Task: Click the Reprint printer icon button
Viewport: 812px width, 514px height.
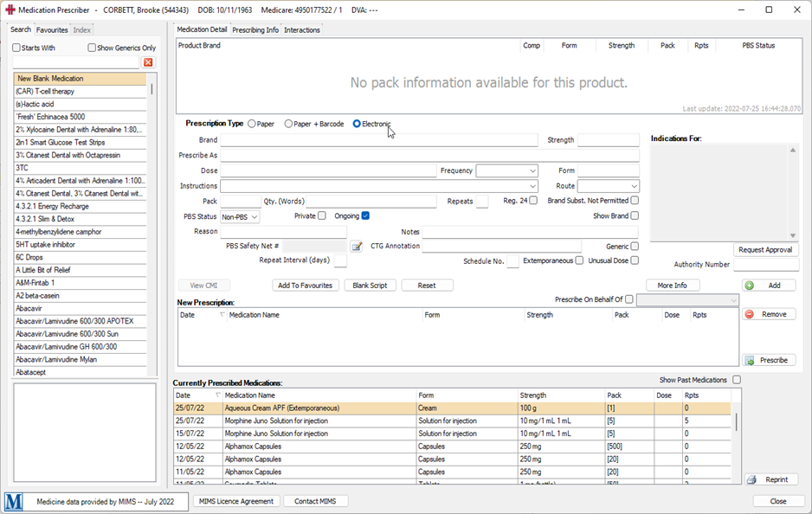Action: [x=751, y=479]
